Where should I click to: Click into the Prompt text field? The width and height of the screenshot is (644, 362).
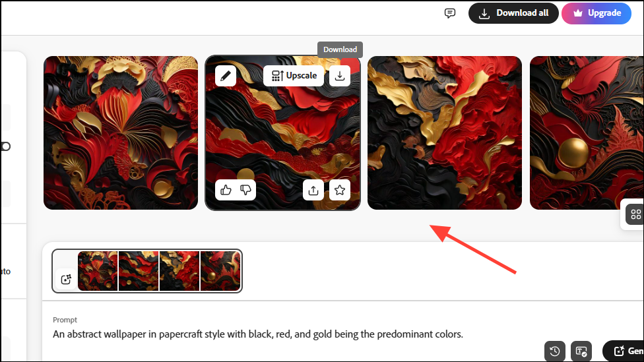tap(257, 334)
